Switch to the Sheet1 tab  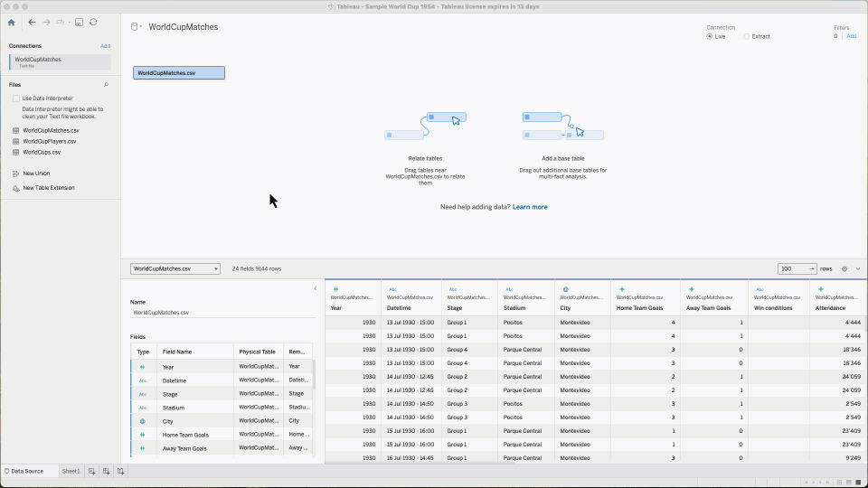pos(71,472)
